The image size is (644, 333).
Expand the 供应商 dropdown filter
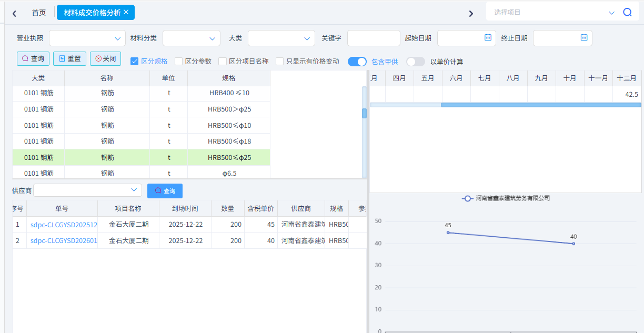87,190
